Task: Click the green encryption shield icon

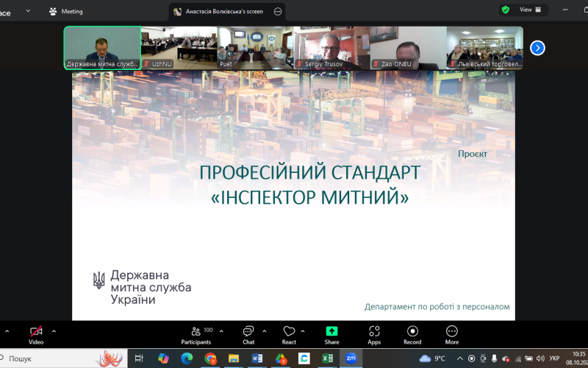Action: click(505, 10)
